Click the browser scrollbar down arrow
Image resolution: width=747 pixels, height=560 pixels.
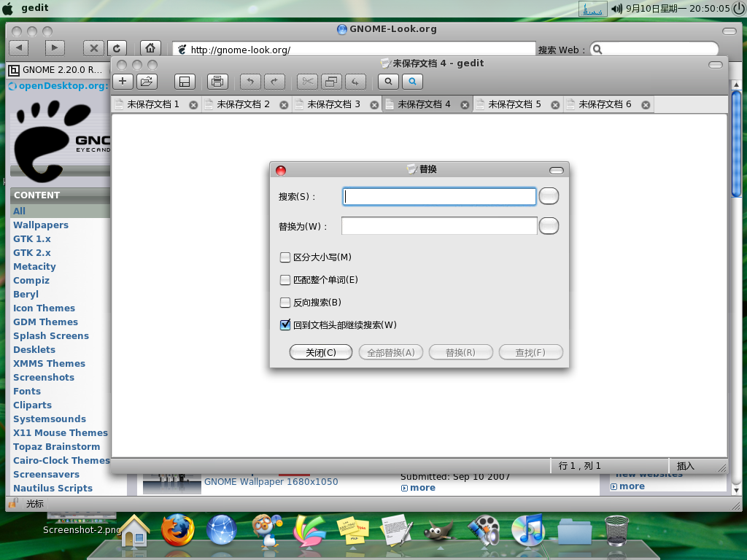click(736, 490)
